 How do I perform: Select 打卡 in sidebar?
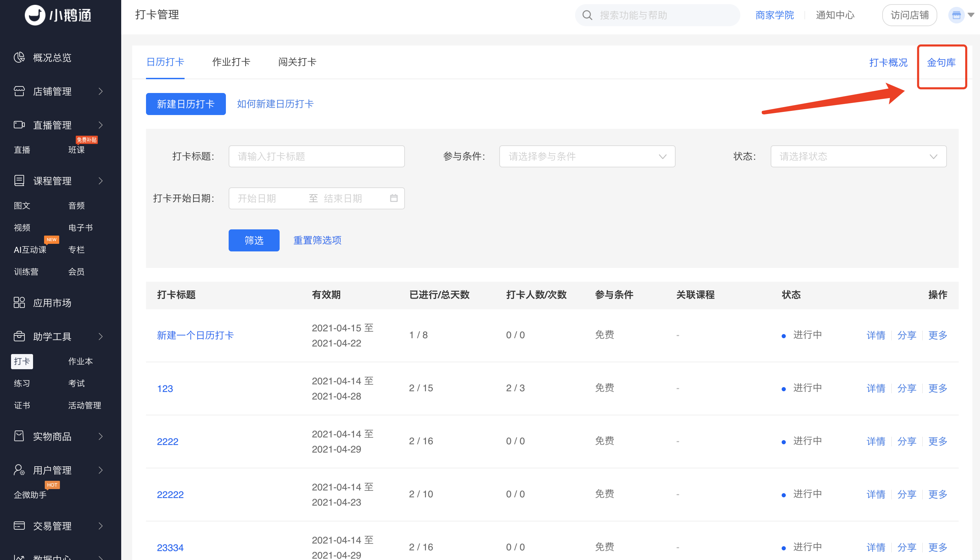pos(22,361)
